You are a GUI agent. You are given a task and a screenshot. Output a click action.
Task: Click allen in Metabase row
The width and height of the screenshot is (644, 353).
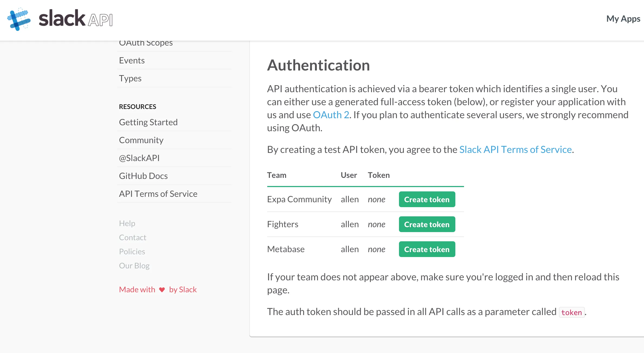[x=350, y=249]
